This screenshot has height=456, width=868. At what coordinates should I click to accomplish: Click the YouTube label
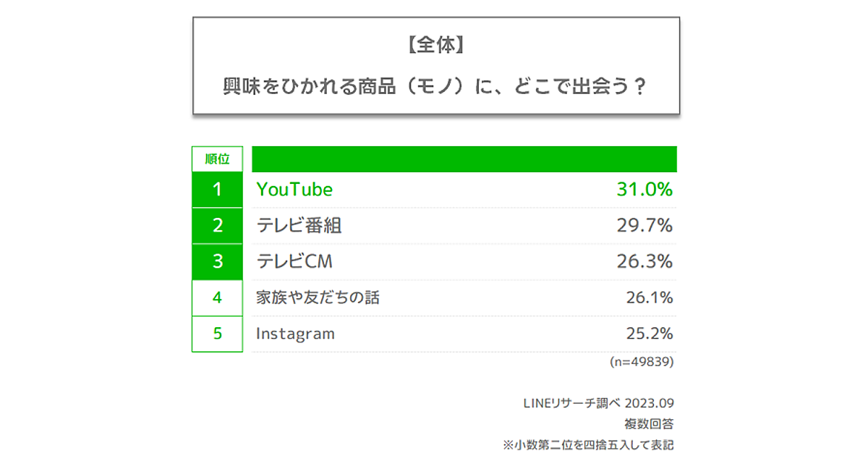(x=294, y=190)
